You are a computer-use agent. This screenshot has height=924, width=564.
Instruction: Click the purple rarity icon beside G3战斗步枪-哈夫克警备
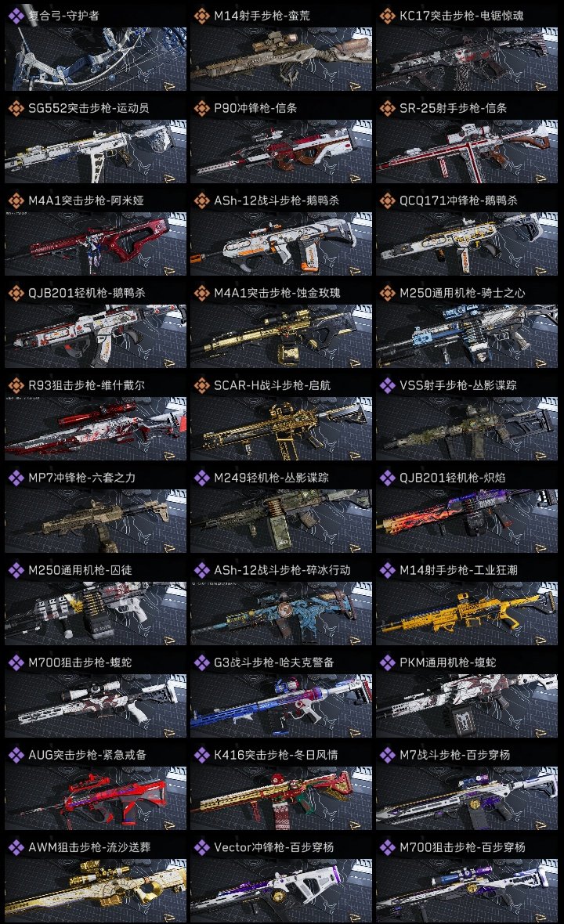pyautogui.click(x=201, y=662)
